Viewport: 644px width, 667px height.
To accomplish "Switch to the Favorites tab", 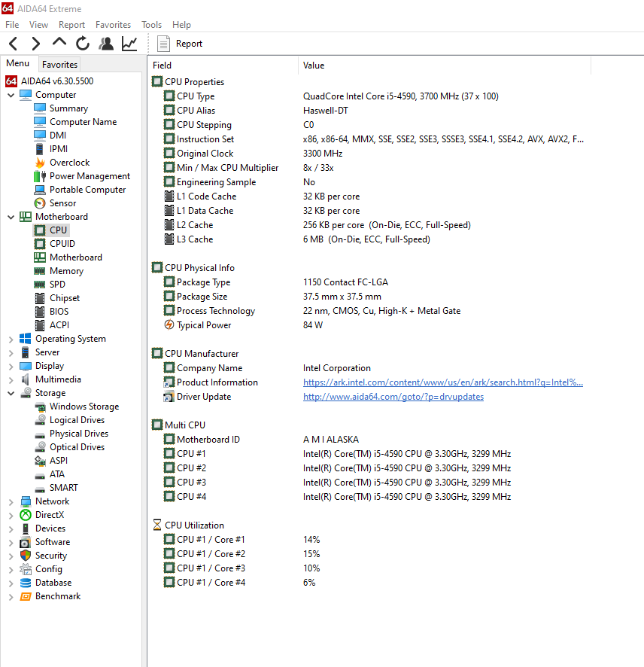I will (59, 65).
